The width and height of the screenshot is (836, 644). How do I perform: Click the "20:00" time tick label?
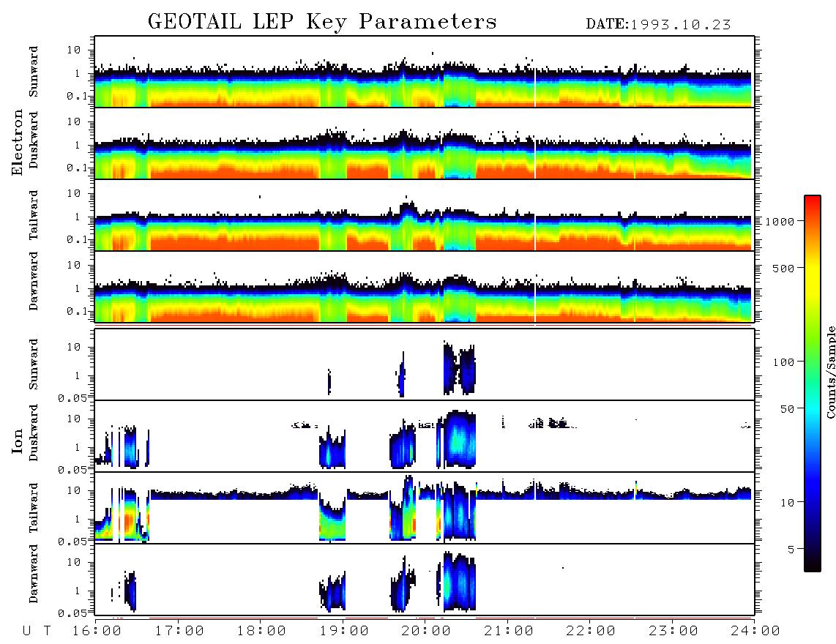(426, 632)
